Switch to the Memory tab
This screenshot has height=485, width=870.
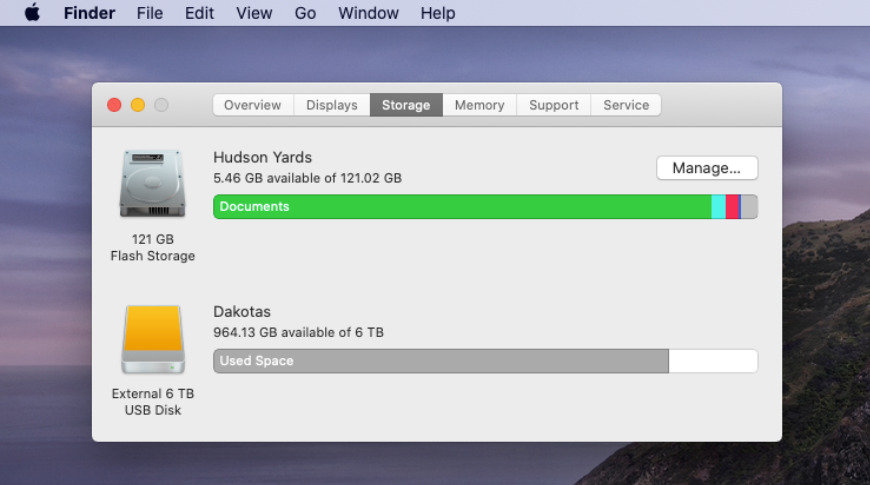tap(479, 105)
